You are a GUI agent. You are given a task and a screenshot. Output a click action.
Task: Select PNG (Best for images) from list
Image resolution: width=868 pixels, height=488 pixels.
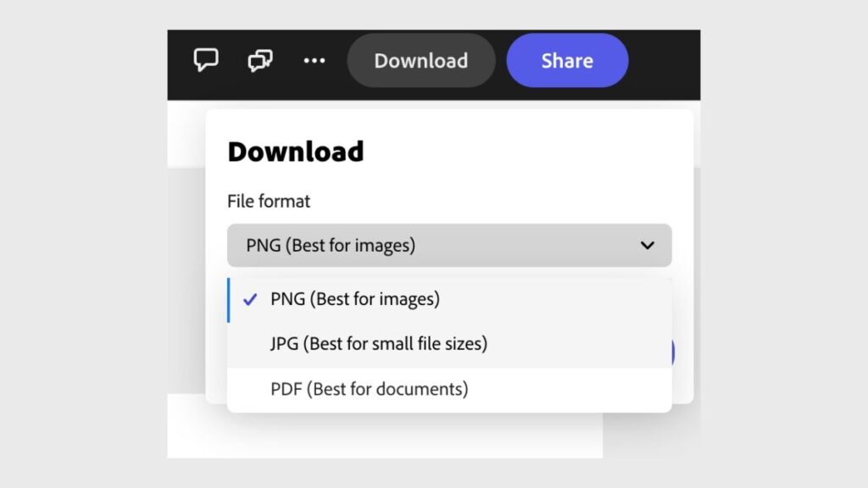(x=355, y=299)
